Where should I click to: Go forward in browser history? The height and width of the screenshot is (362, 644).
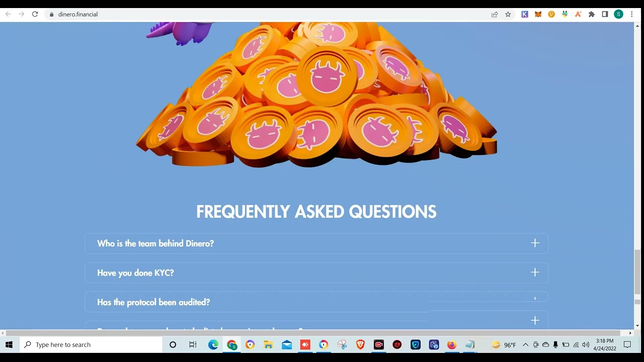(21, 14)
